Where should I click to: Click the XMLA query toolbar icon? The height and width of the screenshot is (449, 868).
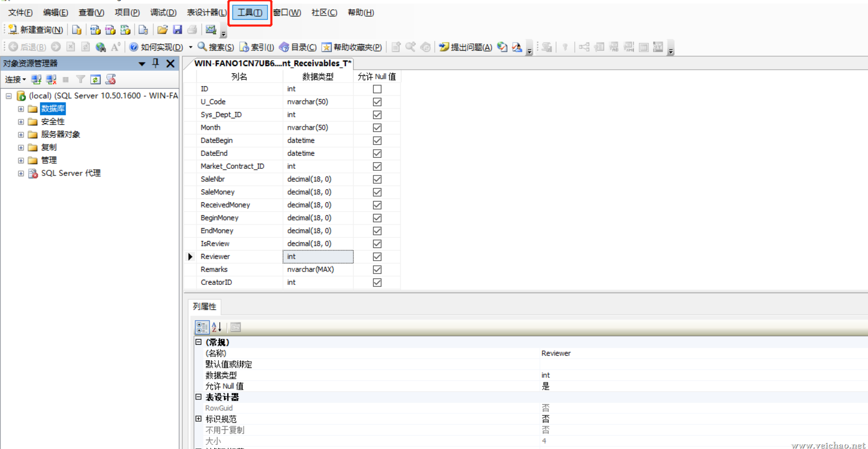(125, 30)
